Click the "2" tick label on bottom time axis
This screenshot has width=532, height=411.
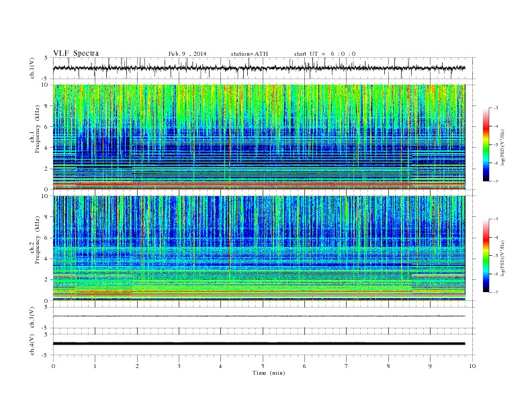coord(137,366)
